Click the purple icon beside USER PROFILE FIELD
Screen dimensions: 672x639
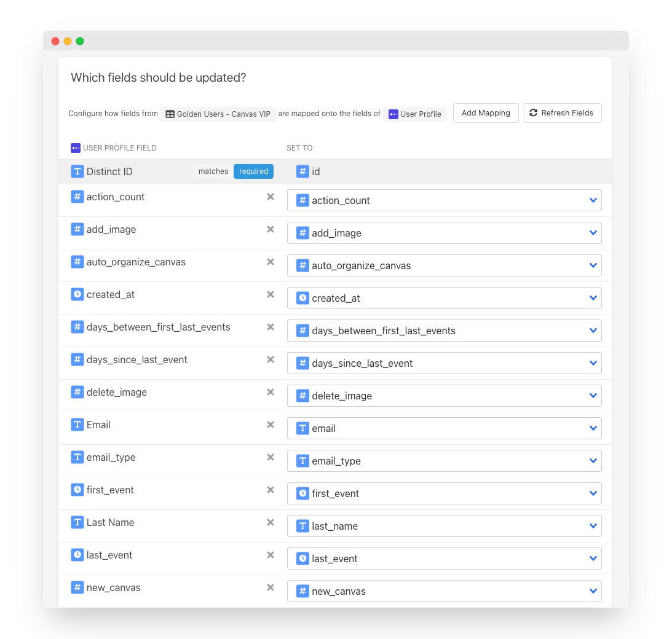click(x=75, y=148)
